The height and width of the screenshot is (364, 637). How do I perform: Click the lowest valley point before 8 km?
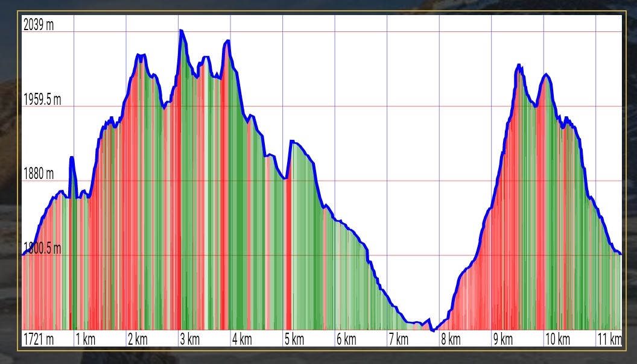coord(433,330)
